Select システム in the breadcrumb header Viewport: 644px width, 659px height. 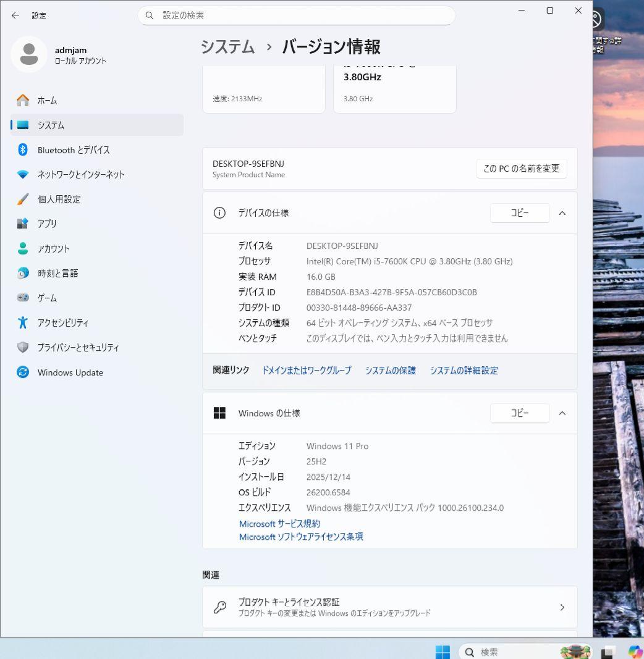[227, 47]
